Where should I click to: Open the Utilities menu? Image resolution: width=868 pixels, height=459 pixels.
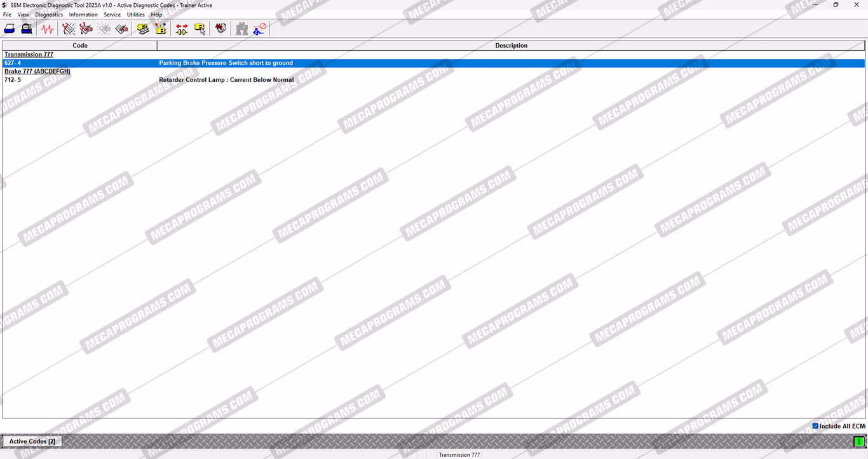tap(135, 15)
